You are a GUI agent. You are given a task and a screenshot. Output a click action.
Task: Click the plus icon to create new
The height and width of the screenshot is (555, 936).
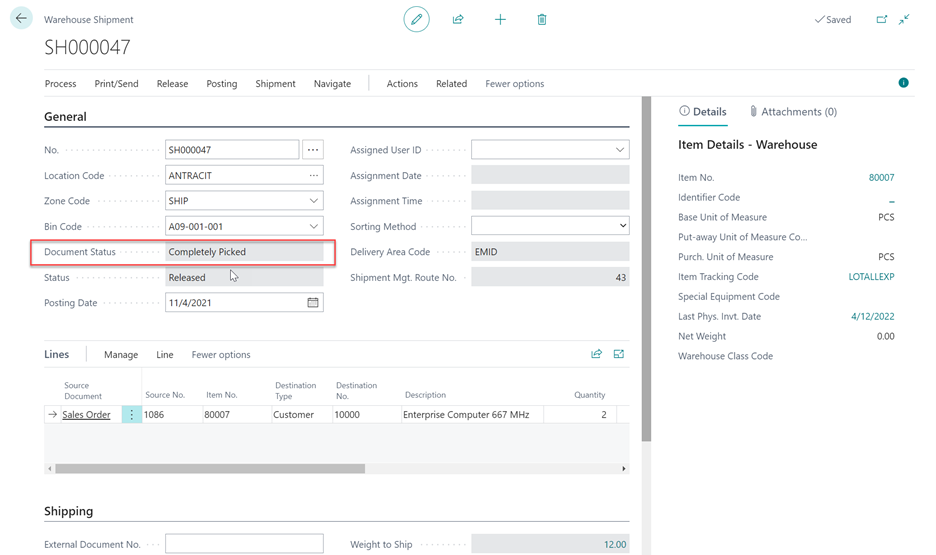500,19
